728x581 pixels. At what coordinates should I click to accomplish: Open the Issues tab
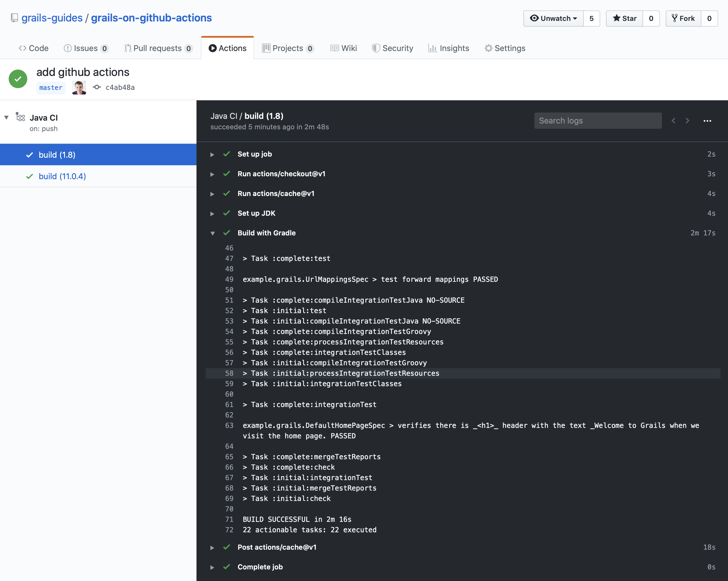(x=86, y=48)
